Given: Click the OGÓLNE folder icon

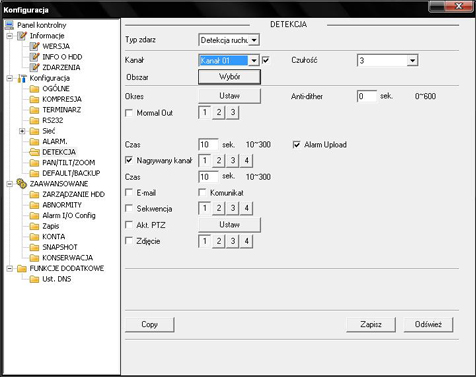Looking at the screenshot, I should click(34, 89).
